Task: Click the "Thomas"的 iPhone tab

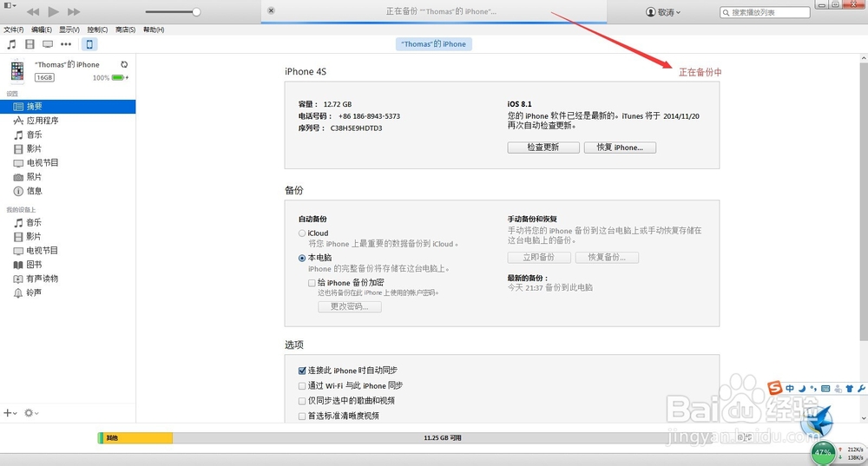Action: coord(433,44)
